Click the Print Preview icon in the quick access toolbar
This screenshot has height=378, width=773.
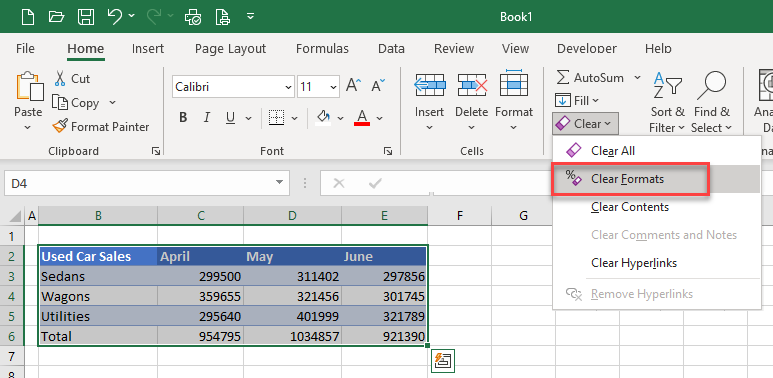click(x=193, y=17)
